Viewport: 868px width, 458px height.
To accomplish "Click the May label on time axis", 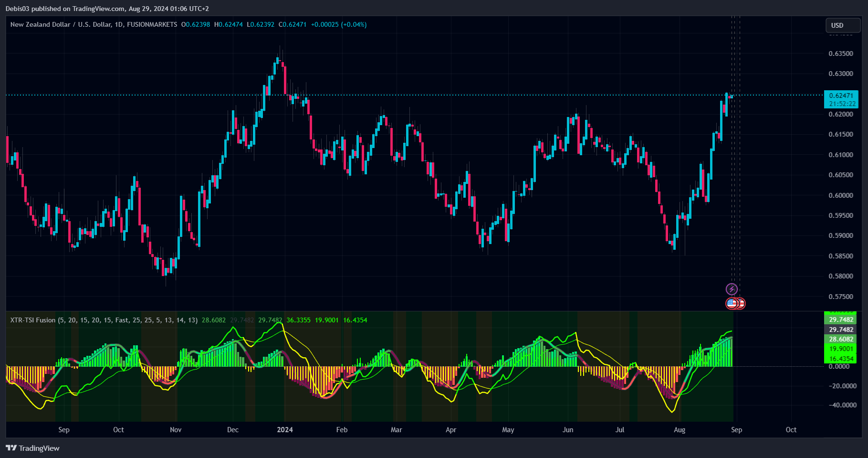I will click(508, 430).
